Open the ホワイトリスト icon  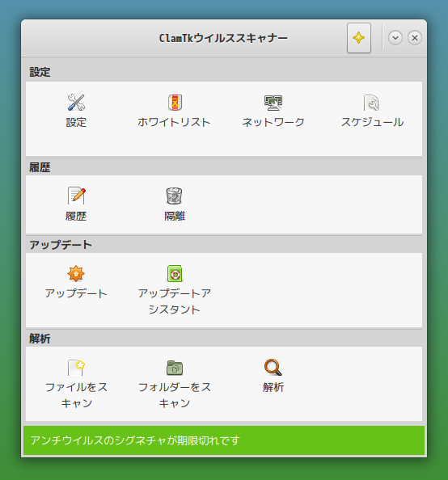175,103
